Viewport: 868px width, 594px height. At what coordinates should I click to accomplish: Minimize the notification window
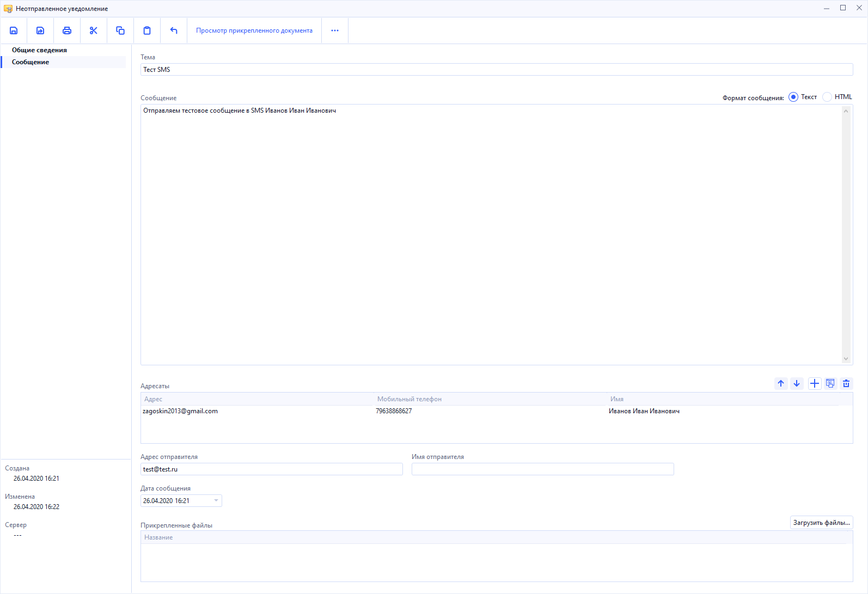point(827,8)
